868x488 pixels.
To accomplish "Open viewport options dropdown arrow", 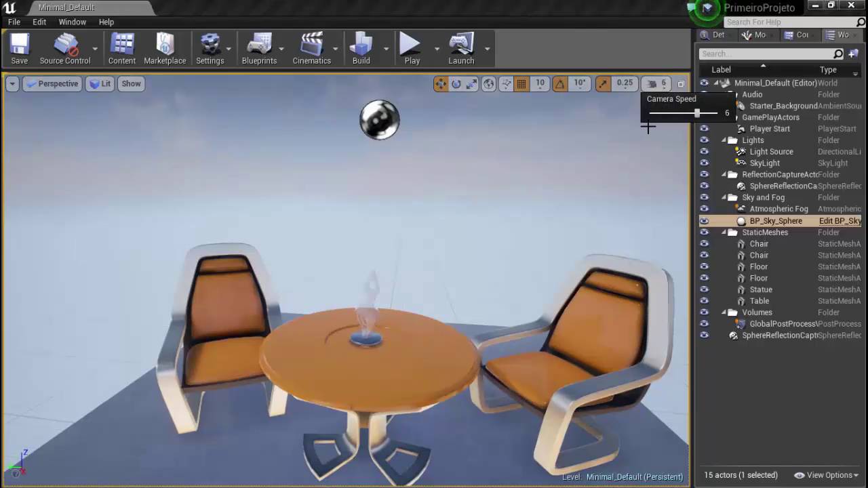I will point(12,83).
